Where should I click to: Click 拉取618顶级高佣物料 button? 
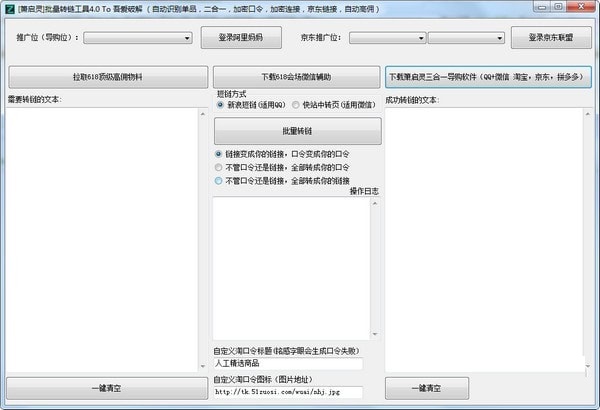click(x=108, y=77)
